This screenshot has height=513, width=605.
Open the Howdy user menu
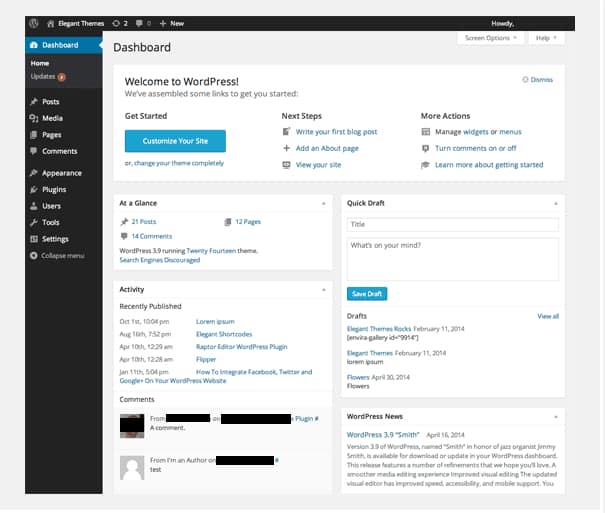[502, 24]
